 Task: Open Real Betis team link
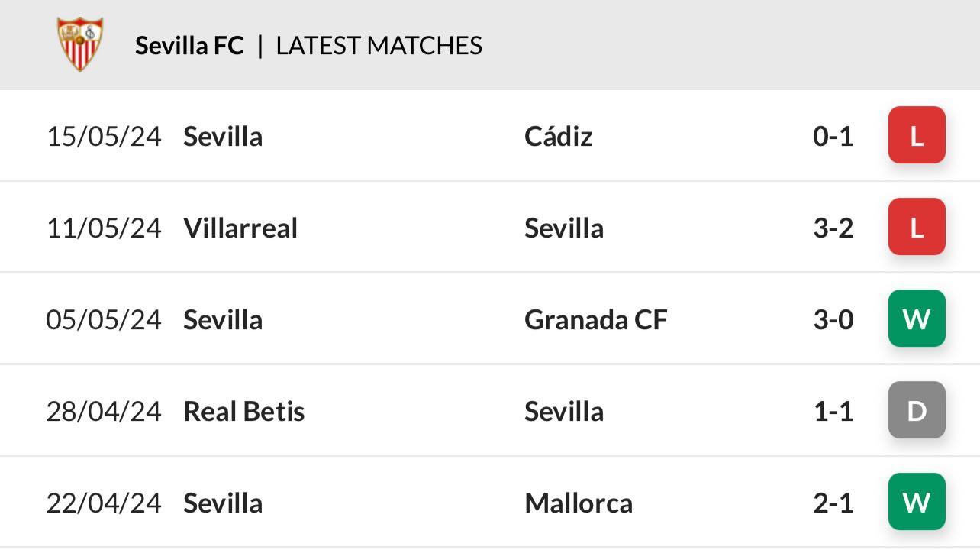(x=244, y=411)
